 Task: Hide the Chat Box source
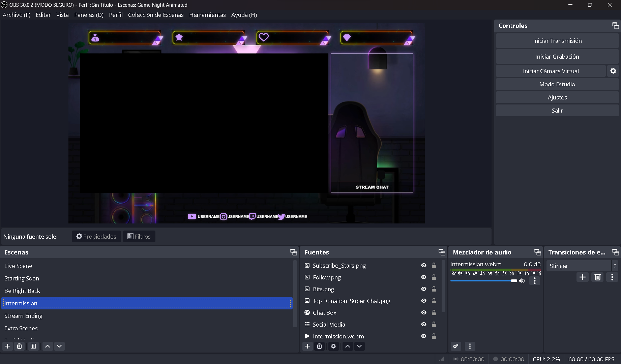coord(424,313)
